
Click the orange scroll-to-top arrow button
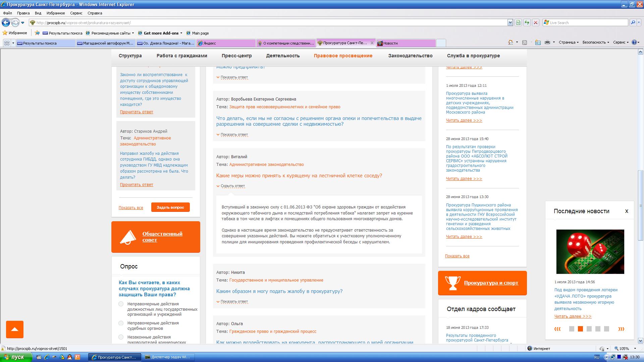tap(15, 329)
